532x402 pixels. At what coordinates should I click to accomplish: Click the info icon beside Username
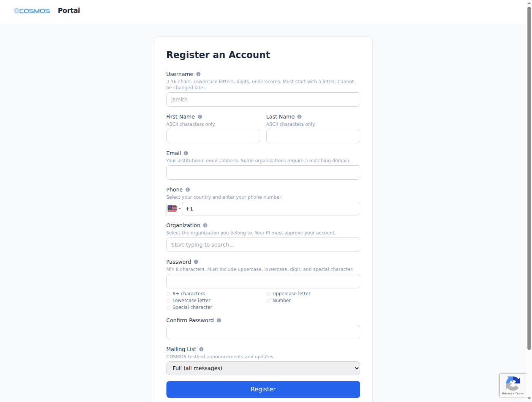(x=198, y=74)
